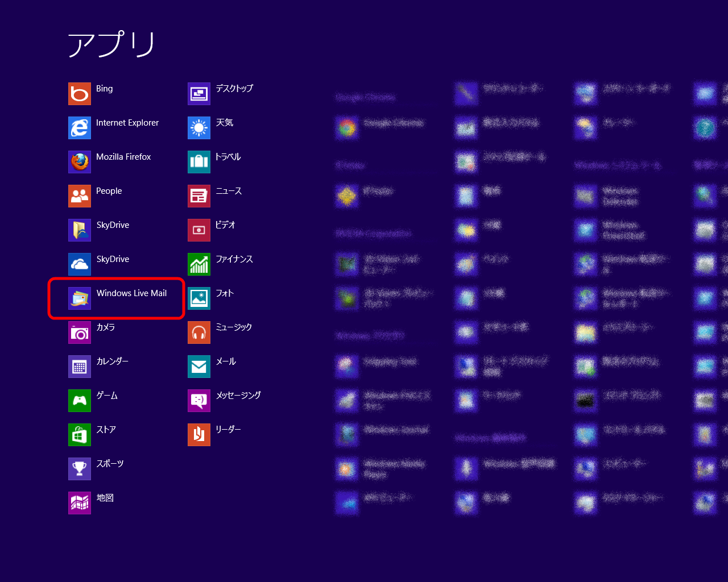Open the 地図 maps app

80,503
